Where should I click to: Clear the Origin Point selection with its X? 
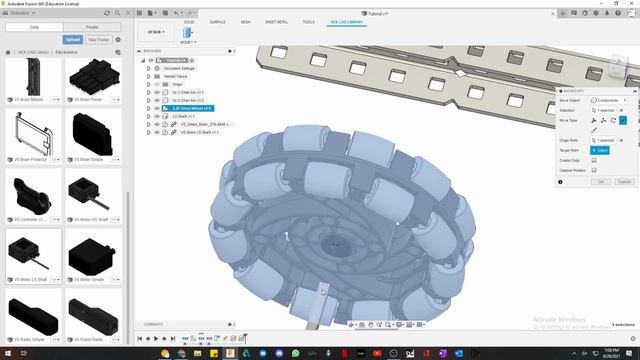[x=621, y=140]
